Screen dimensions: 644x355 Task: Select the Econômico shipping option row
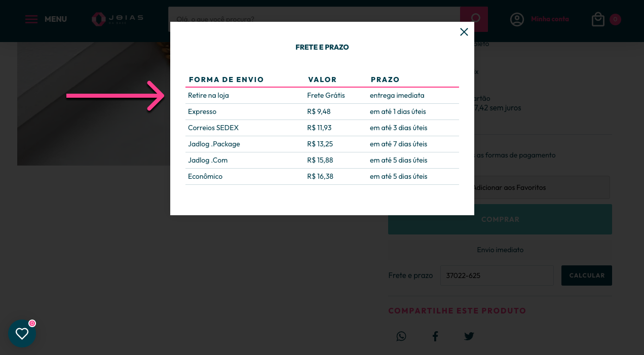322,176
